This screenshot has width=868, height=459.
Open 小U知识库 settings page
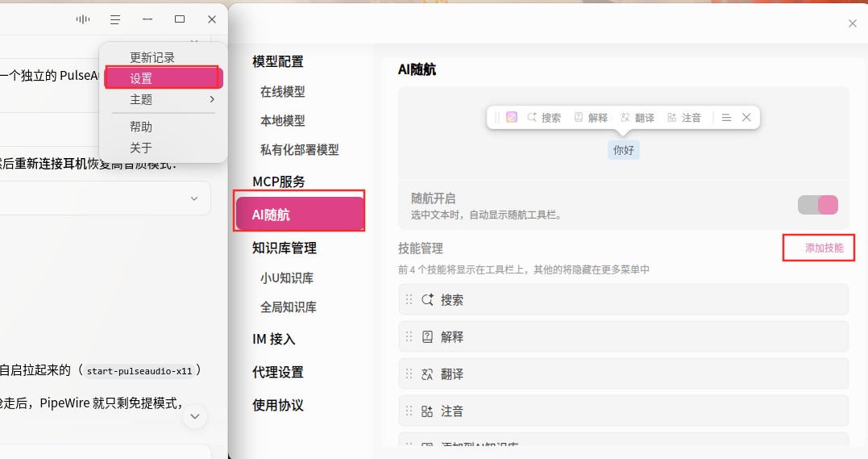287,278
